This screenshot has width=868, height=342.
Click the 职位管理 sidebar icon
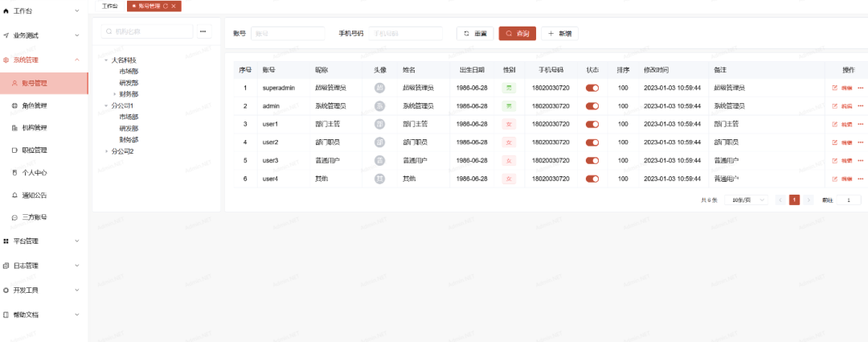point(14,150)
